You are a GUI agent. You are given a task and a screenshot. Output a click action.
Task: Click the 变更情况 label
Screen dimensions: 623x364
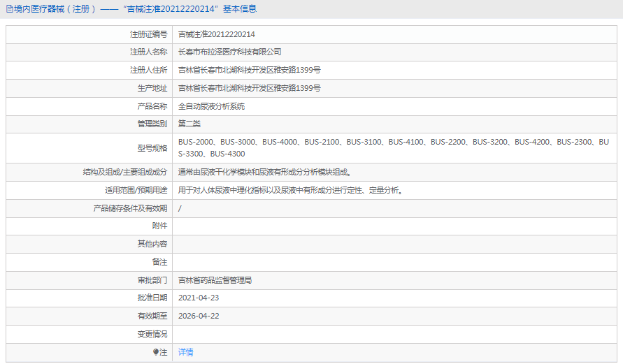point(152,334)
